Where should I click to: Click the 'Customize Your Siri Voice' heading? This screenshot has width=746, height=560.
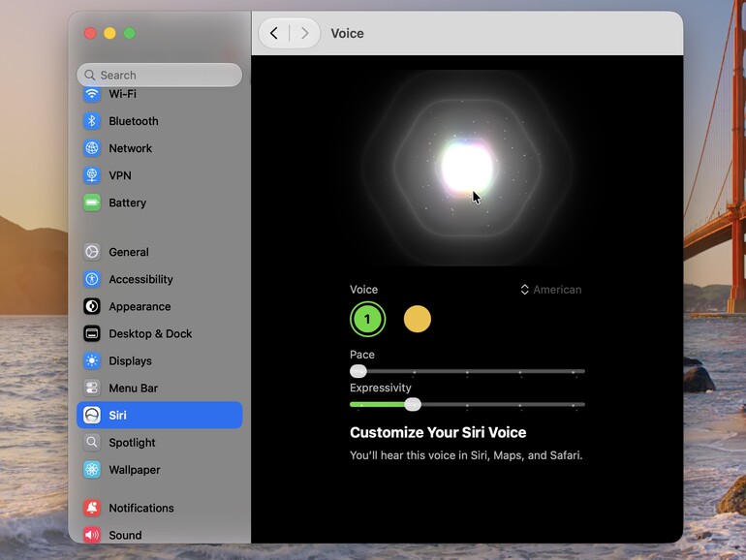(x=438, y=432)
